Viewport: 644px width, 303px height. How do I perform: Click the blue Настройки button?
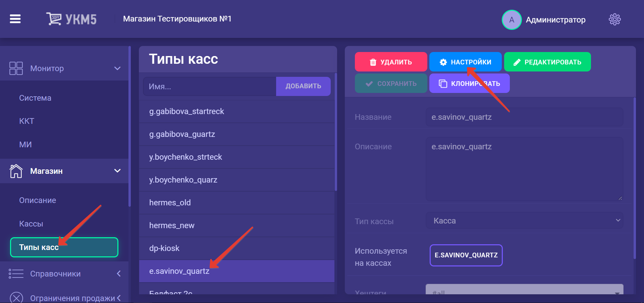[x=465, y=62]
